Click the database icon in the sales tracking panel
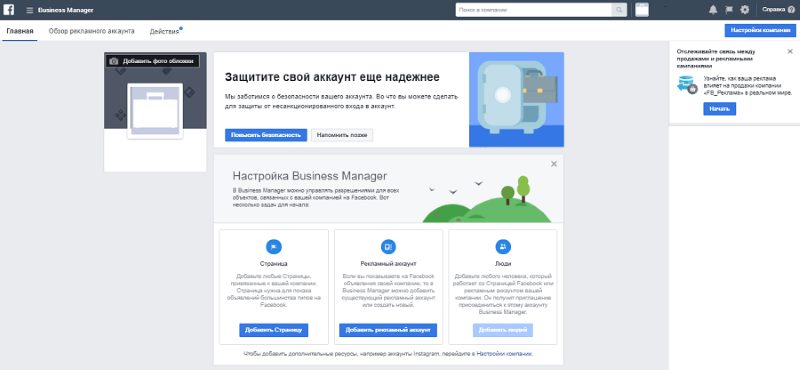Viewport: 800px width, 370px height. pyautogui.click(x=687, y=84)
